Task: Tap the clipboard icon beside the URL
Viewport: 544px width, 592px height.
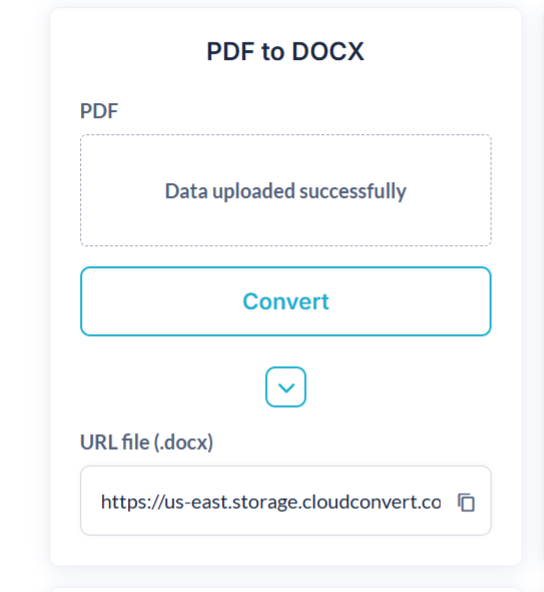Action: (466, 502)
